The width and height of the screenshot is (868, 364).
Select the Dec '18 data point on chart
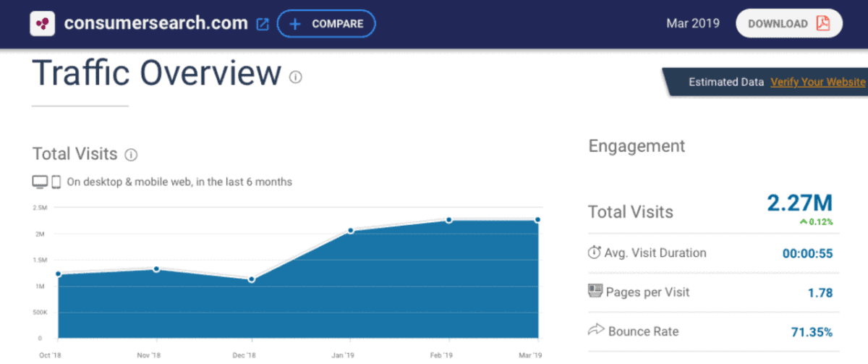252,279
